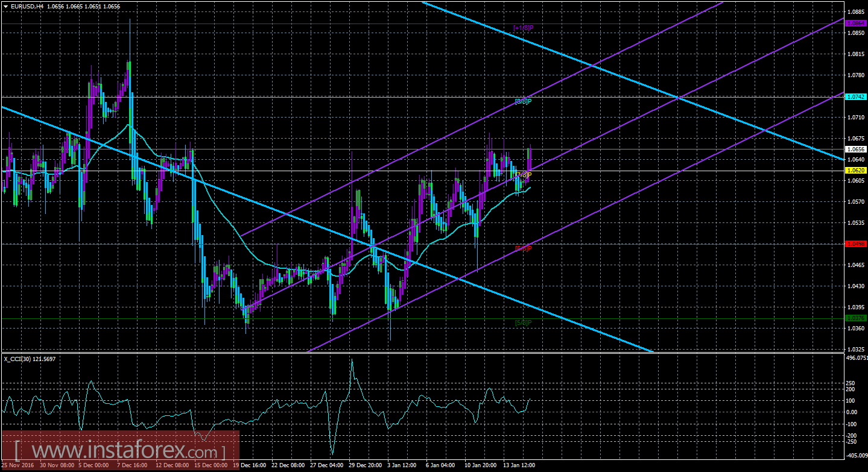Screen dimensions: 868x472
Task: Click the current price tag 1.0656
Action: [856, 149]
